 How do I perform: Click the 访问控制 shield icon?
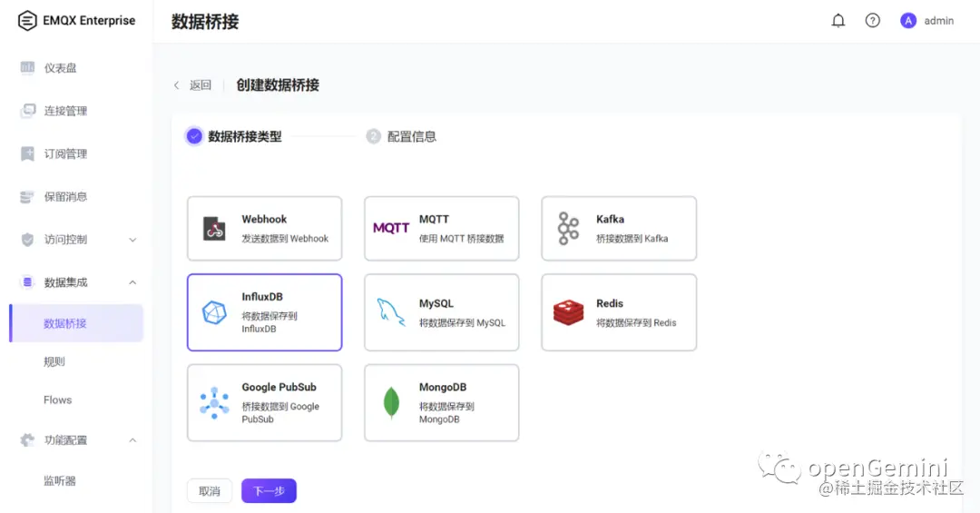[x=27, y=240]
